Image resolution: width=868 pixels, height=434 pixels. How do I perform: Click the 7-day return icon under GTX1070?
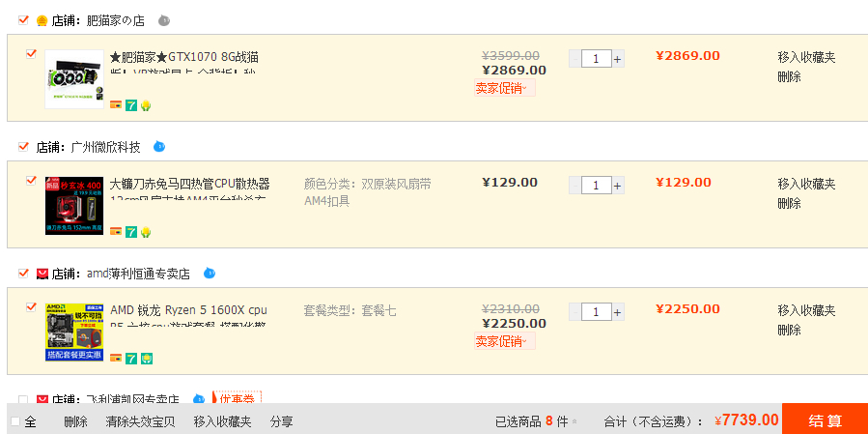tap(131, 104)
